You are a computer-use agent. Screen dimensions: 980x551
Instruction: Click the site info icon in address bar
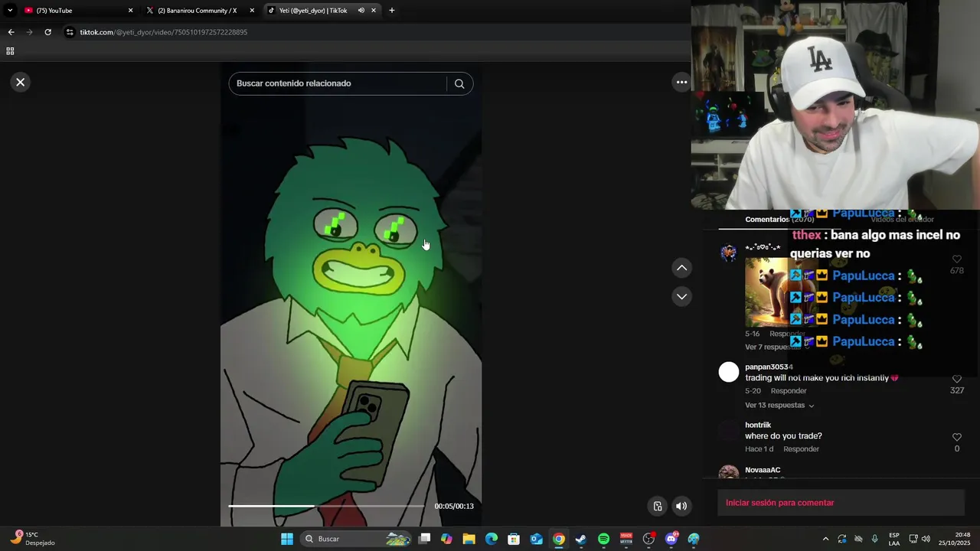pos(70,32)
